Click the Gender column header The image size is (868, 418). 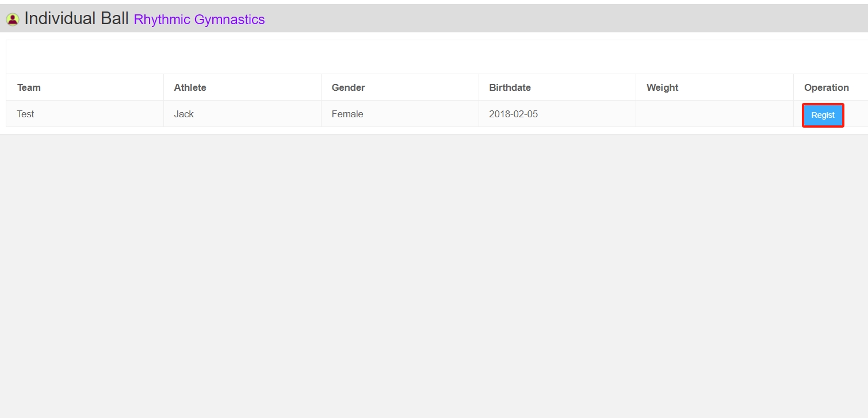pos(347,87)
